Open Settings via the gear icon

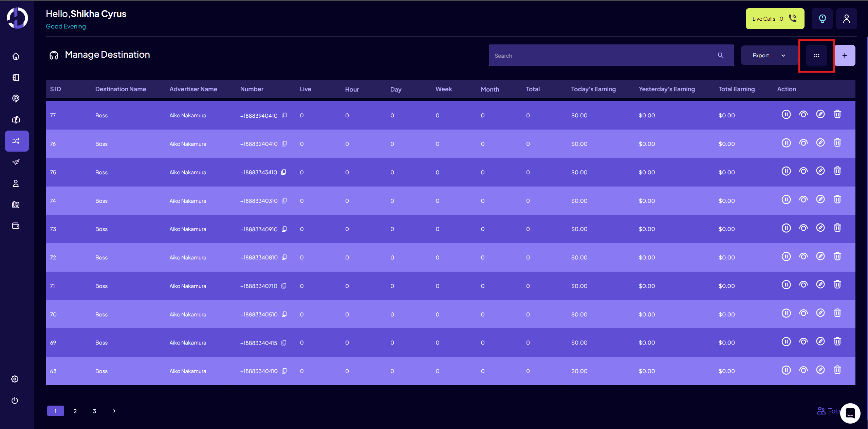pyautogui.click(x=14, y=379)
